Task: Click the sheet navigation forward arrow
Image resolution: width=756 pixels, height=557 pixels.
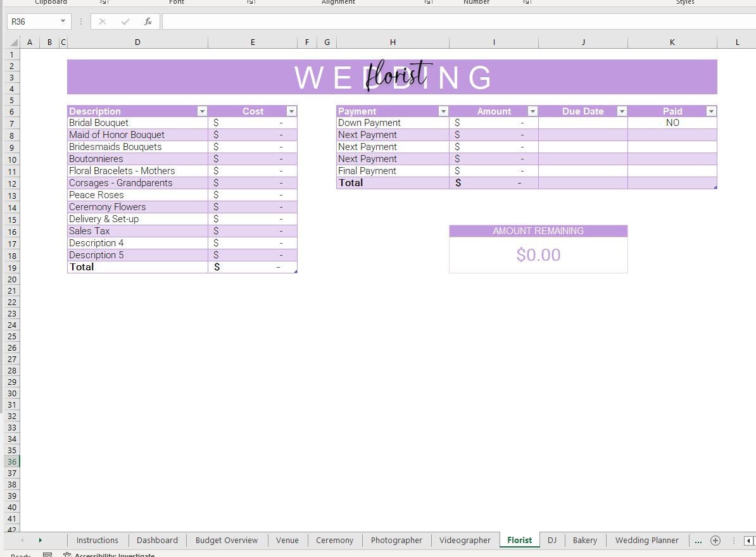Action: pos(39,540)
